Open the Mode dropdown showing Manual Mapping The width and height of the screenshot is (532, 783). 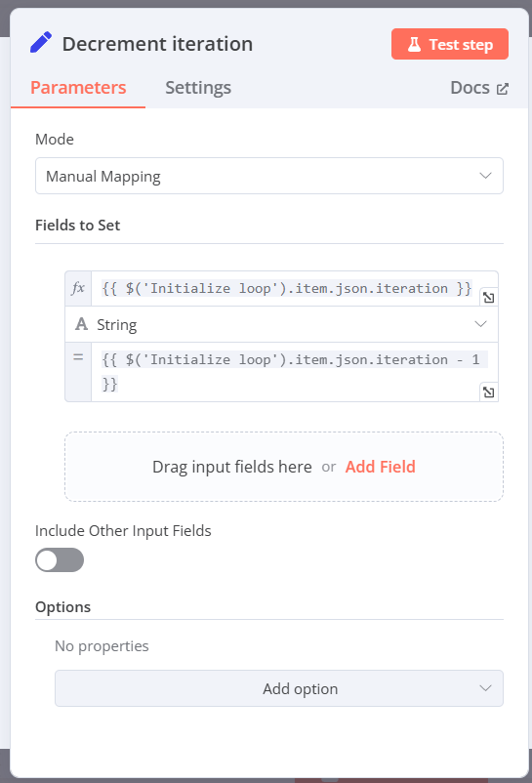pyautogui.click(x=269, y=176)
